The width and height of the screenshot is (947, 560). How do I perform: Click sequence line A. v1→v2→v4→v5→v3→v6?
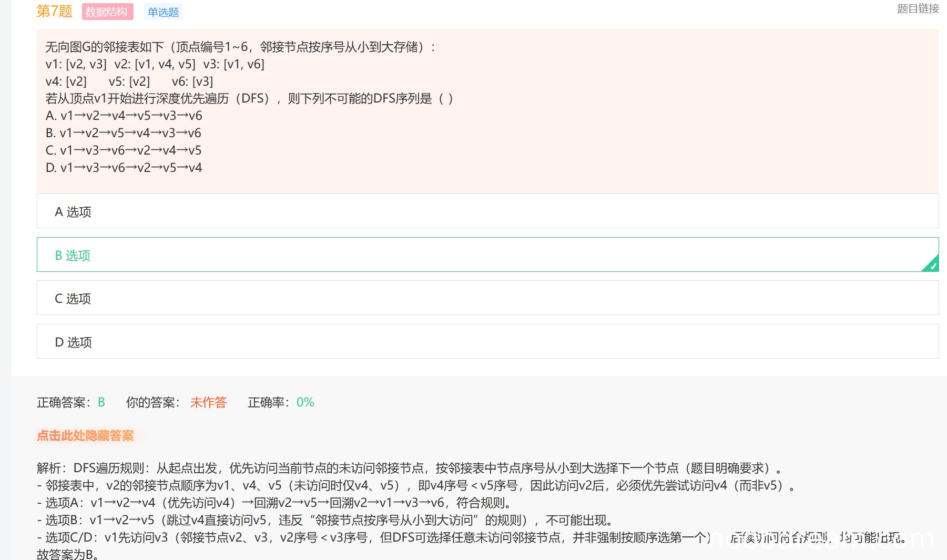(124, 116)
